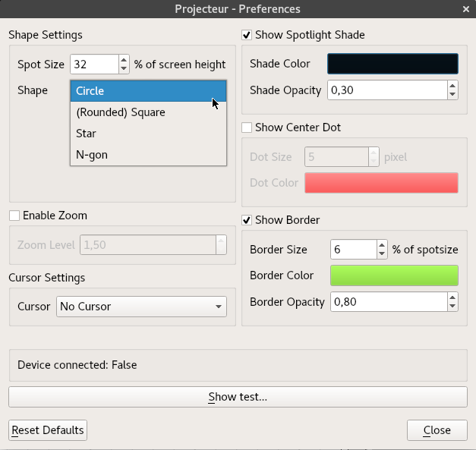Select Circle in the Shape dropdown list
This screenshot has height=450, width=476.
[149, 91]
